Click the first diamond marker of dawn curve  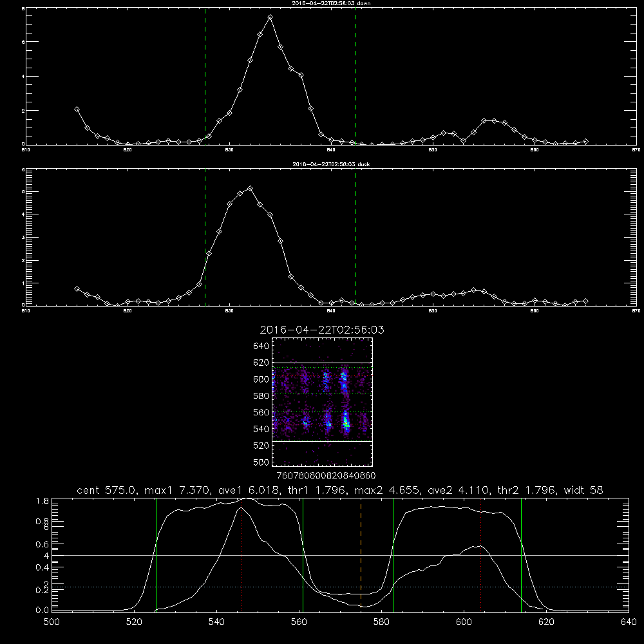coord(77,109)
